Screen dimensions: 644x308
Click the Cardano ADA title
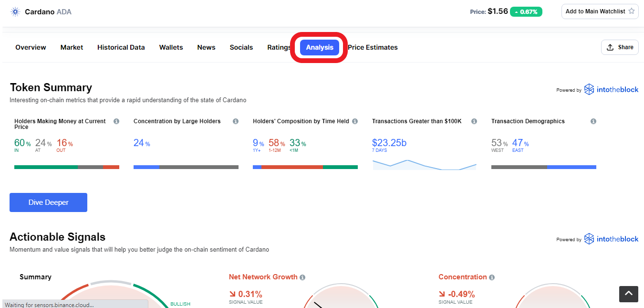click(48, 11)
